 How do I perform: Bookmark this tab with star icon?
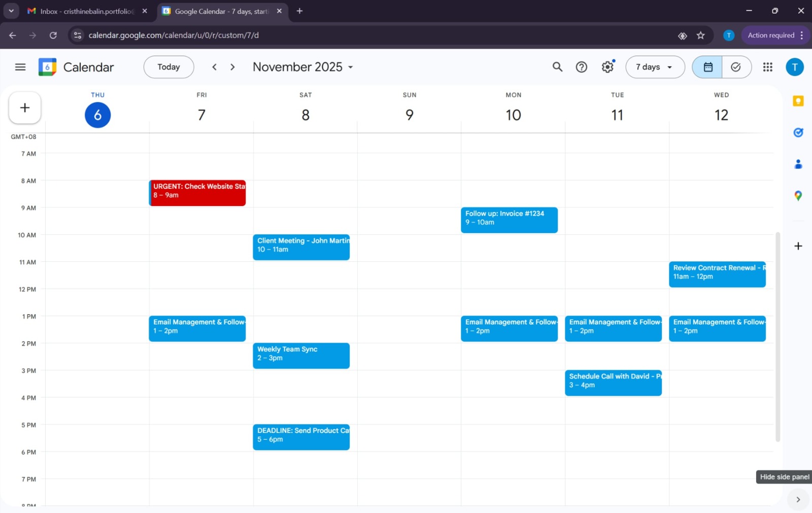[701, 35]
